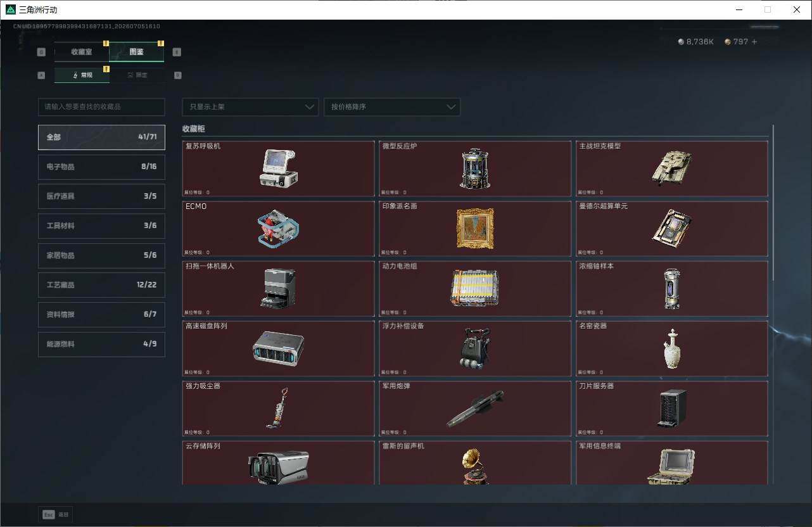812x527 pixels.
Task: Select the 军用炮弹 shell item
Action: click(x=475, y=409)
